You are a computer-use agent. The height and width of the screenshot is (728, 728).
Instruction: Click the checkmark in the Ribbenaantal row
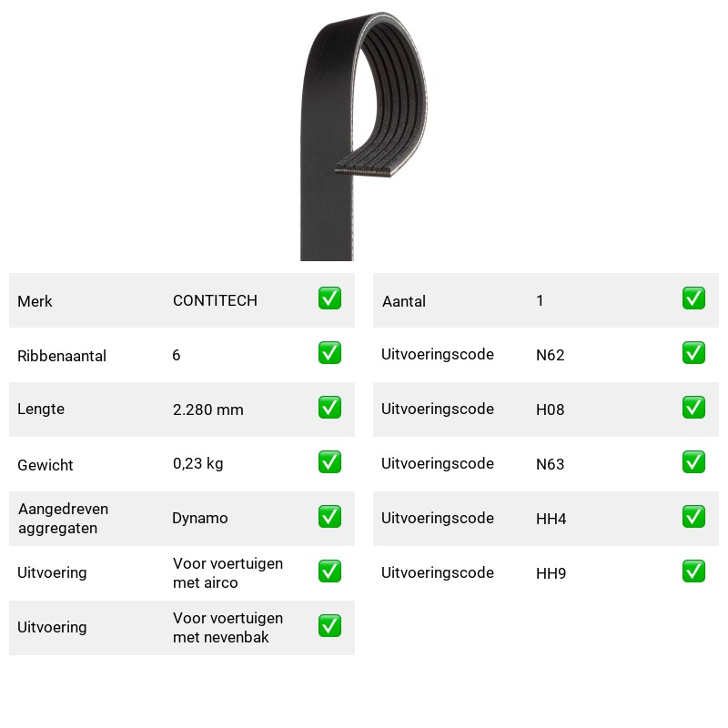pos(329,353)
